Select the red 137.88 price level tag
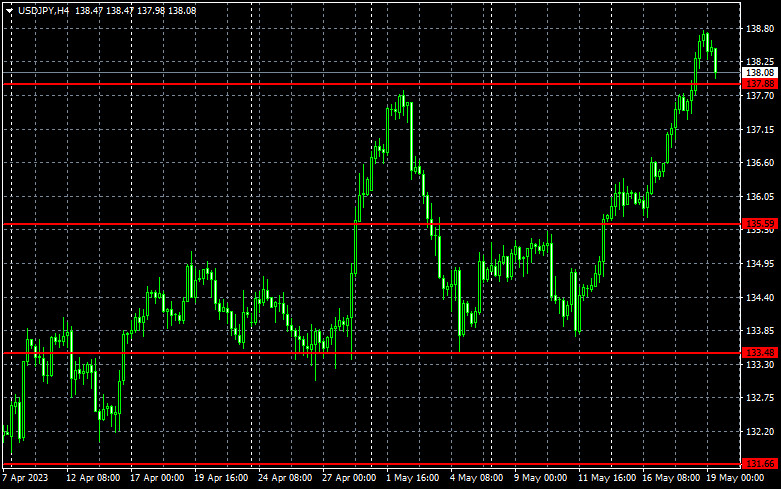Image resolution: width=781 pixels, height=489 pixels. click(760, 85)
